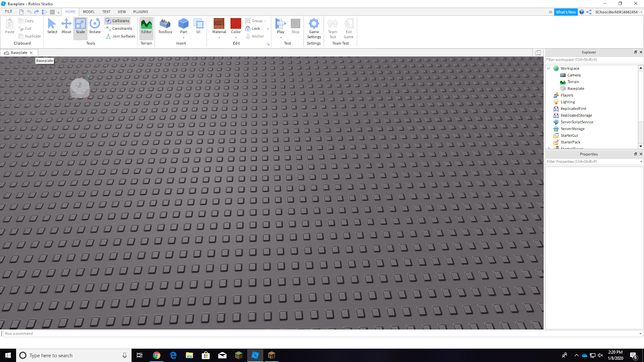Image resolution: width=644 pixels, height=362 pixels.
Task: Toggle Constraints in the Tools group
Action: [x=119, y=29]
